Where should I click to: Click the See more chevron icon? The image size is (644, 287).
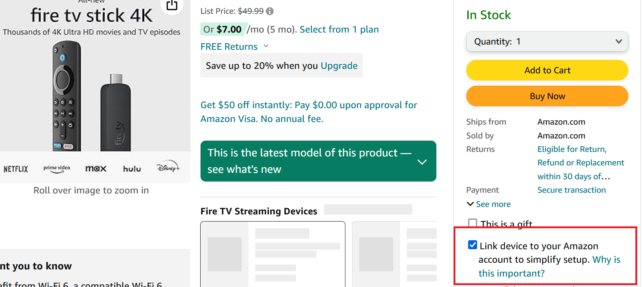(x=470, y=204)
